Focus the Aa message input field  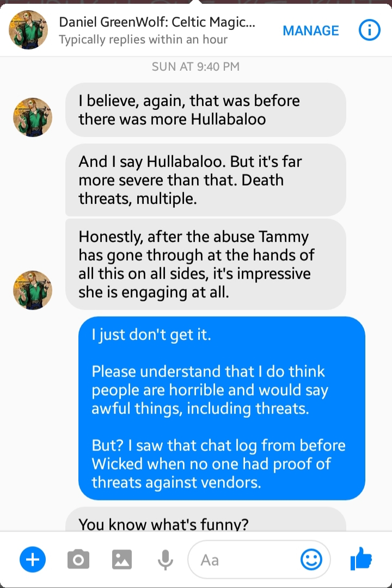pos(259,560)
